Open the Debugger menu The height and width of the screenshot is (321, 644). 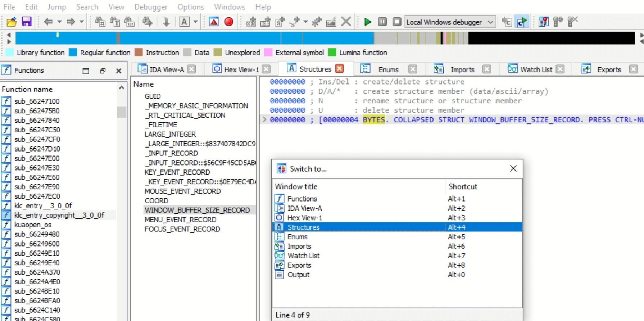[x=151, y=7]
